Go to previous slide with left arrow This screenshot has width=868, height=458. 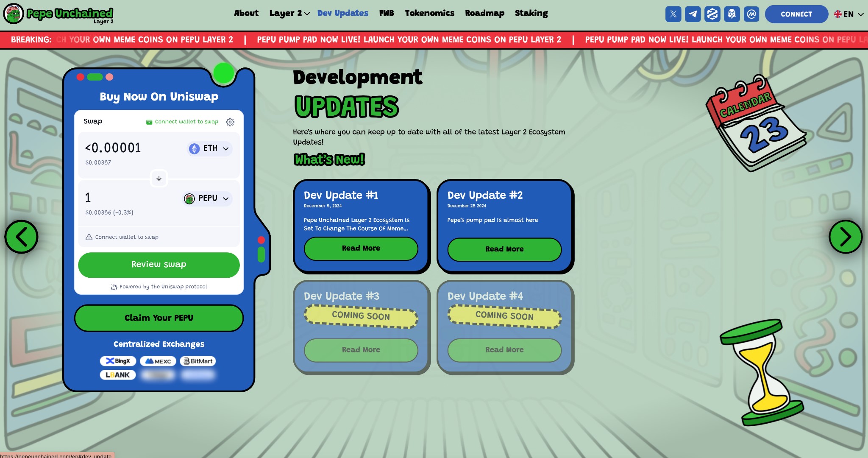click(x=21, y=237)
